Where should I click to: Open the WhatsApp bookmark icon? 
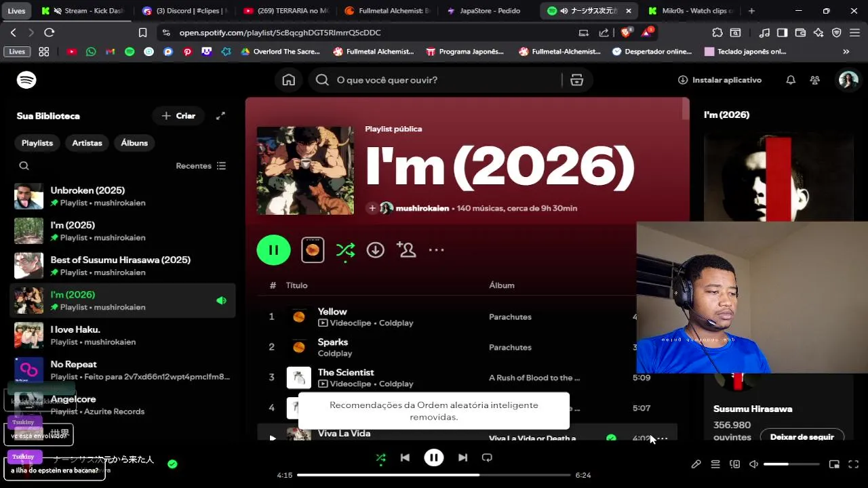point(91,52)
